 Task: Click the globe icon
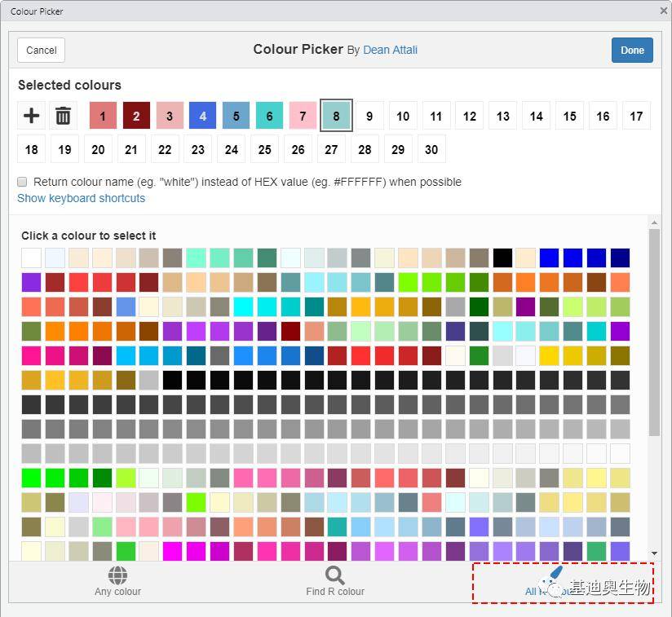click(x=117, y=575)
